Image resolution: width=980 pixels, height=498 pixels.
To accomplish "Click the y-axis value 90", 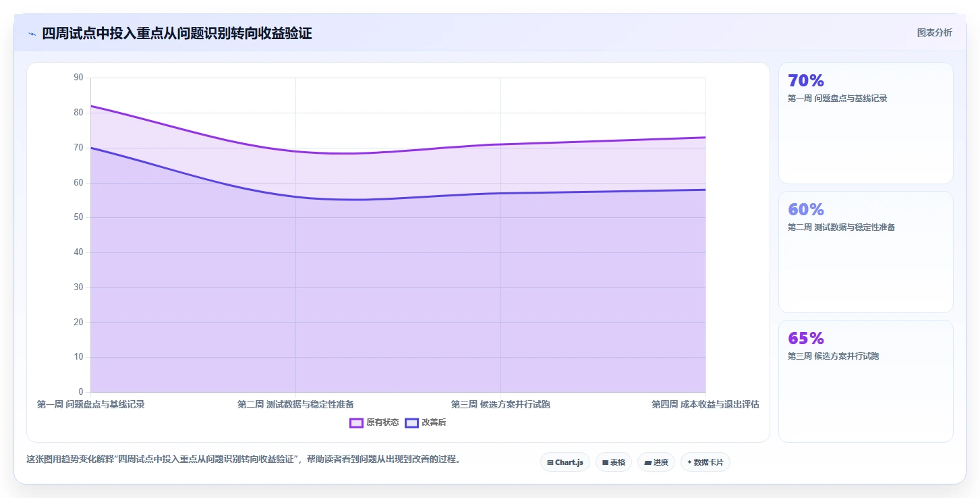I will 78,78.
